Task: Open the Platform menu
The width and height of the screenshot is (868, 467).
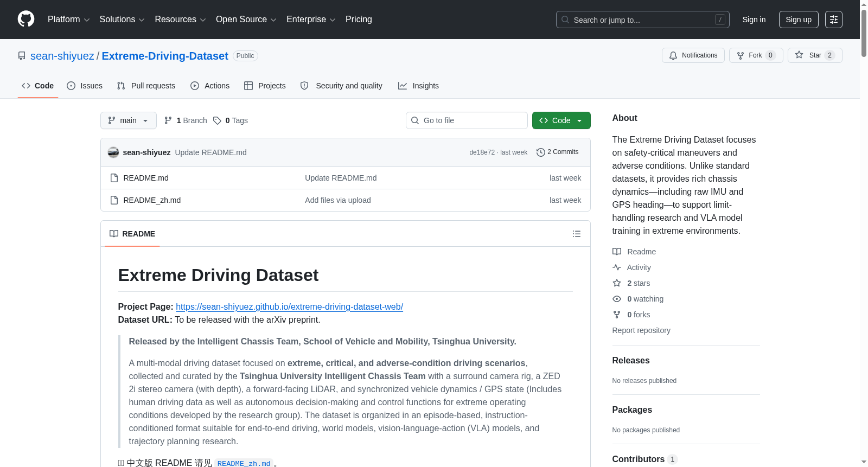Action: (69, 20)
